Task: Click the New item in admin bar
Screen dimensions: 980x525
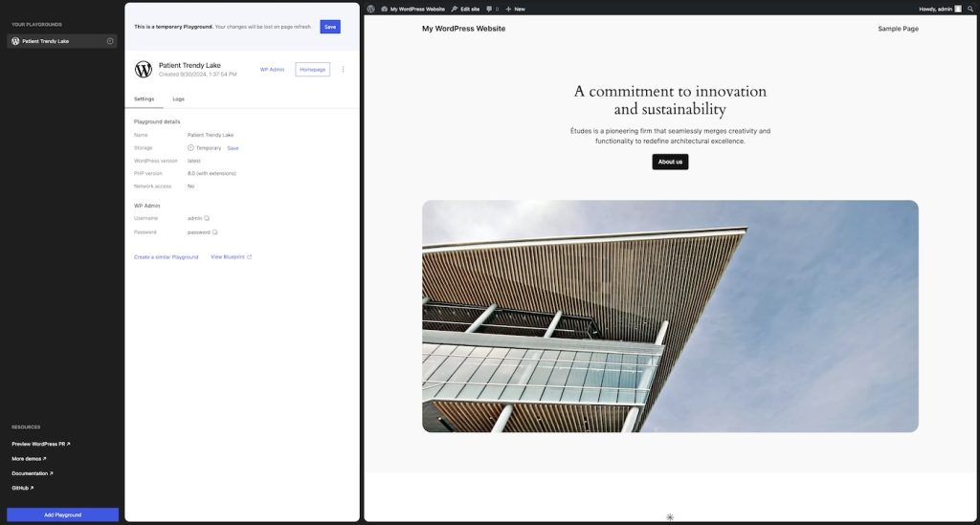Action: coord(516,9)
